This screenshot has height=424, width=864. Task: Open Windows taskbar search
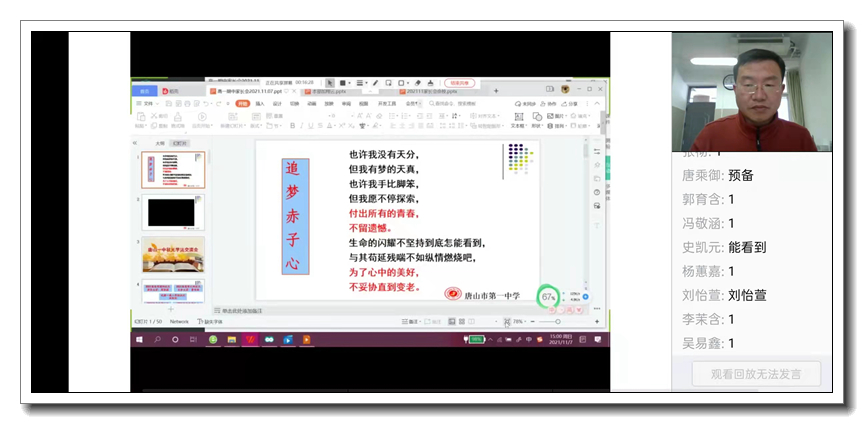coord(157,340)
